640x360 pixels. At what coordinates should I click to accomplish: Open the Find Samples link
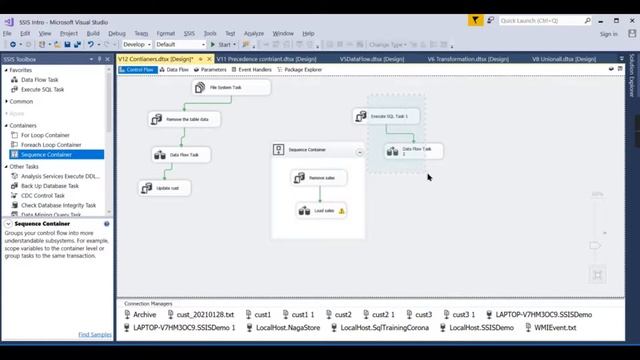click(95, 334)
